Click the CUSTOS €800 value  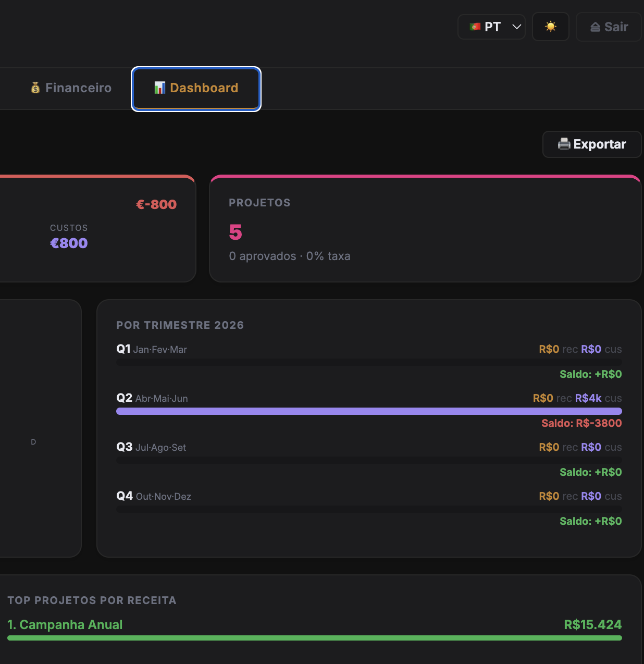click(x=69, y=243)
